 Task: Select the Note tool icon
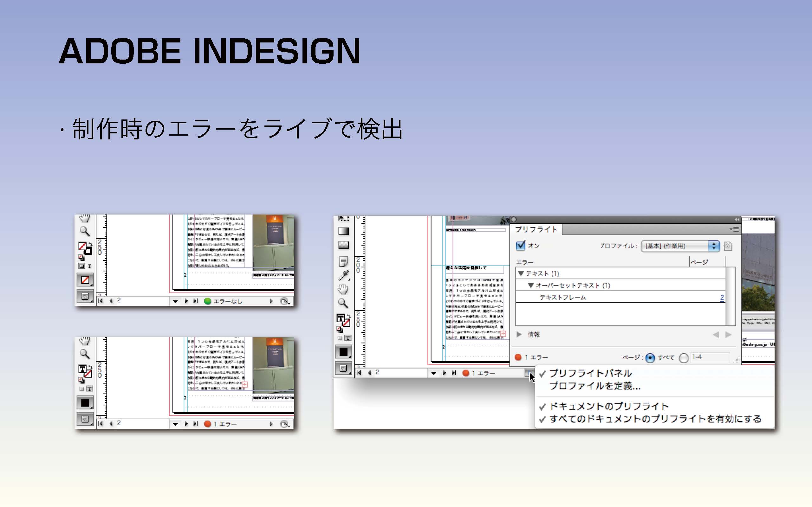(343, 261)
